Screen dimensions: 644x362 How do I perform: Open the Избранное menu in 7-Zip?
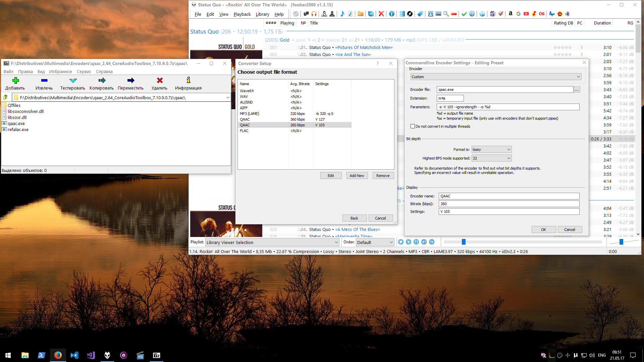(60, 71)
